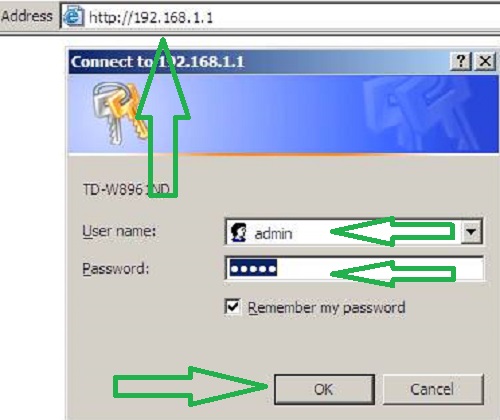Click inside the User name combo box
This screenshot has height=420, width=500.
tap(353, 232)
